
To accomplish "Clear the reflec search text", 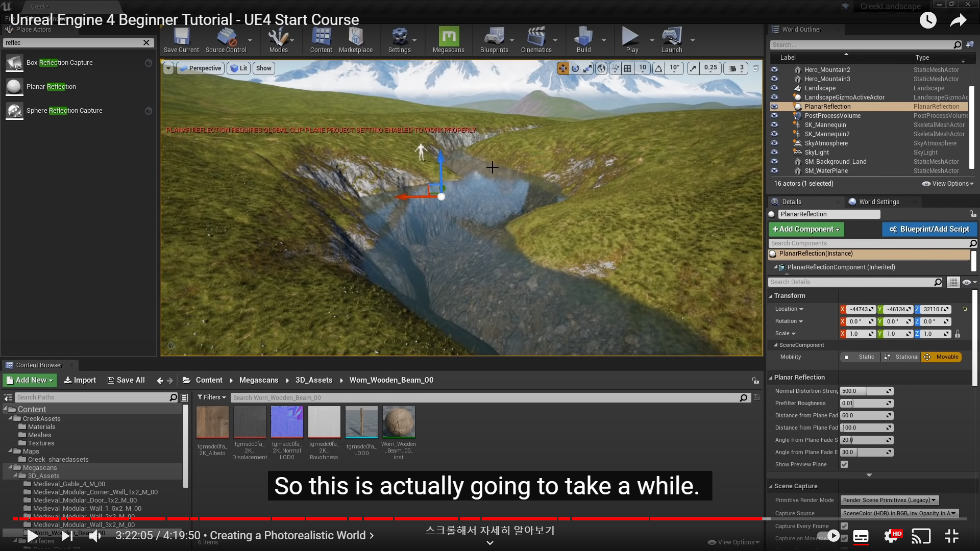I will pyautogui.click(x=146, y=43).
